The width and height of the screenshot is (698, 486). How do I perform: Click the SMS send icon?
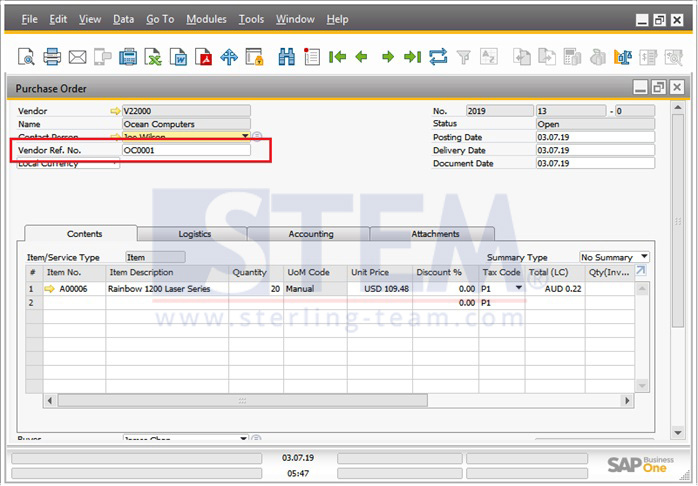point(103,57)
